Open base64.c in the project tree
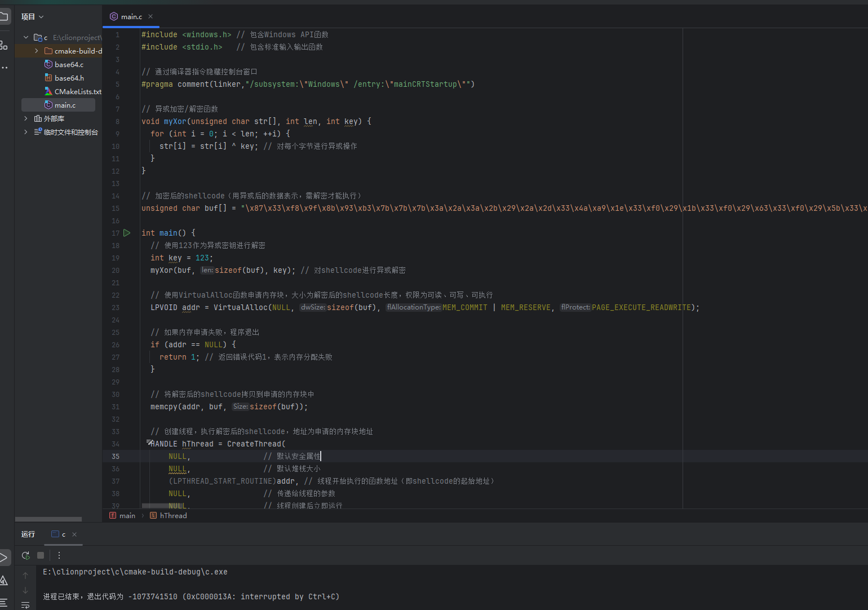 (69, 64)
